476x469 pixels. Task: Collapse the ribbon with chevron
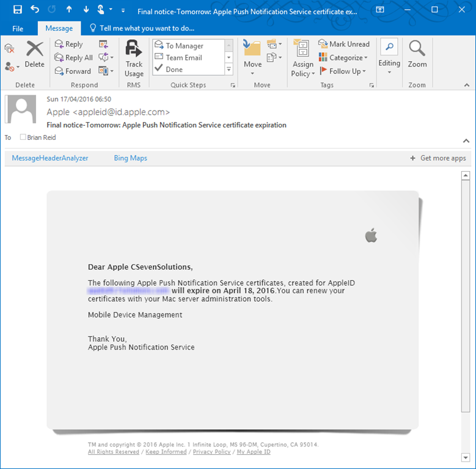(467, 85)
